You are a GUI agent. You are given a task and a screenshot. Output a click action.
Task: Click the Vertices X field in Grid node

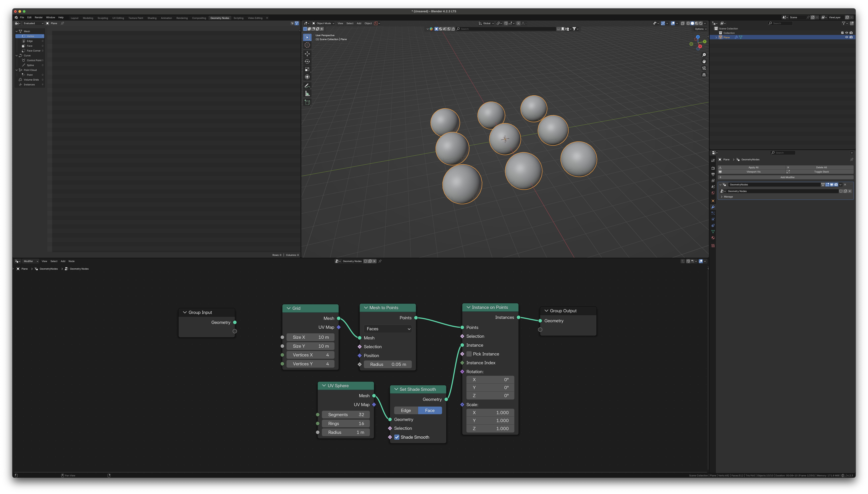310,355
